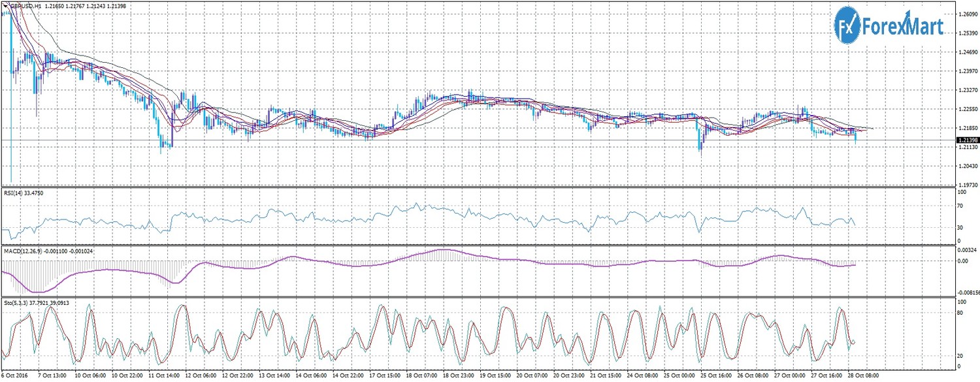Click the 25 Oct 16:00 time label
Viewport: 980px width, 382px height.
tap(717, 376)
